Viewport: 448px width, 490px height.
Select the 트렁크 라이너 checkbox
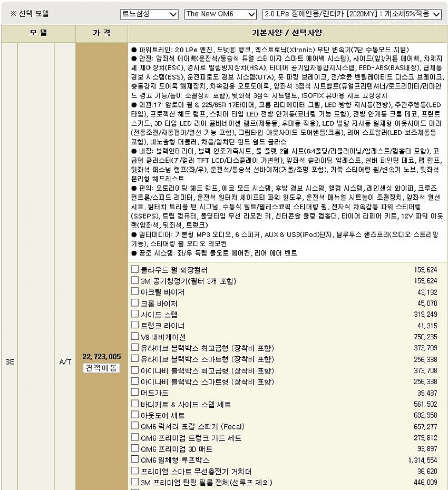coord(134,325)
